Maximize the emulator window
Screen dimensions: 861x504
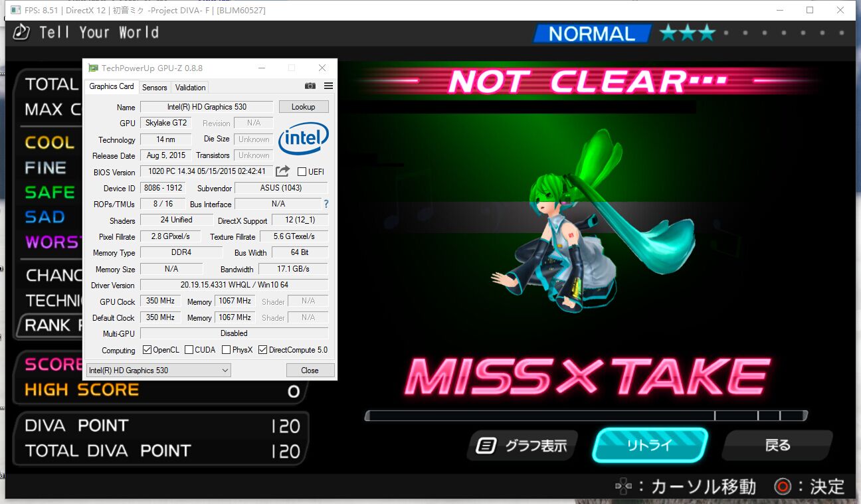pyautogui.click(x=809, y=10)
